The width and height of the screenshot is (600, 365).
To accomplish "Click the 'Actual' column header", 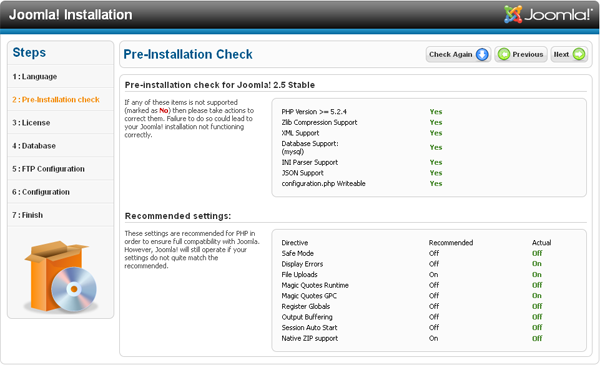I will (541, 243).
